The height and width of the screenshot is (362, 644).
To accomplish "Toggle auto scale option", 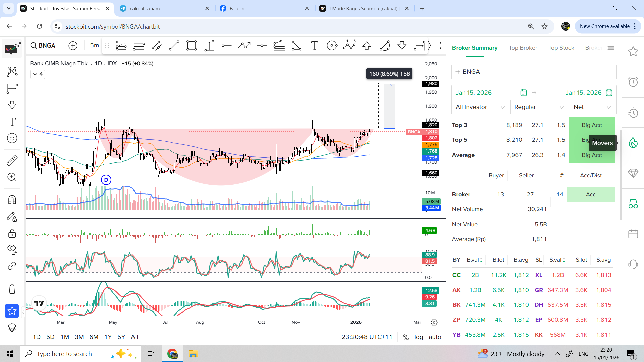I will tap(435, 337).
